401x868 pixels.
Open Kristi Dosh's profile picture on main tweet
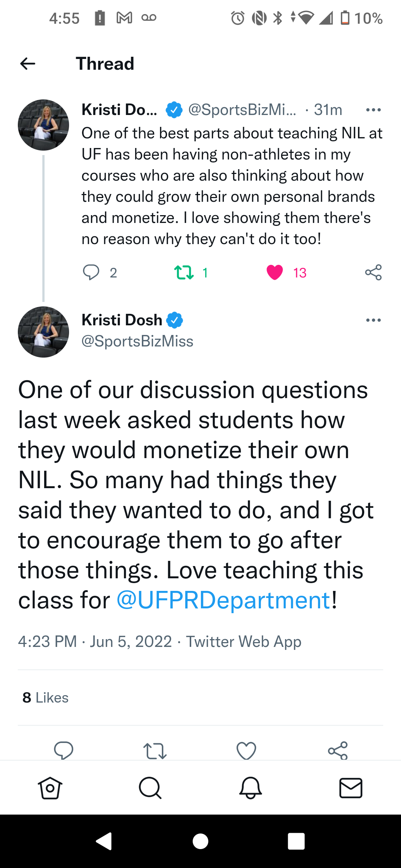[43, 332]
